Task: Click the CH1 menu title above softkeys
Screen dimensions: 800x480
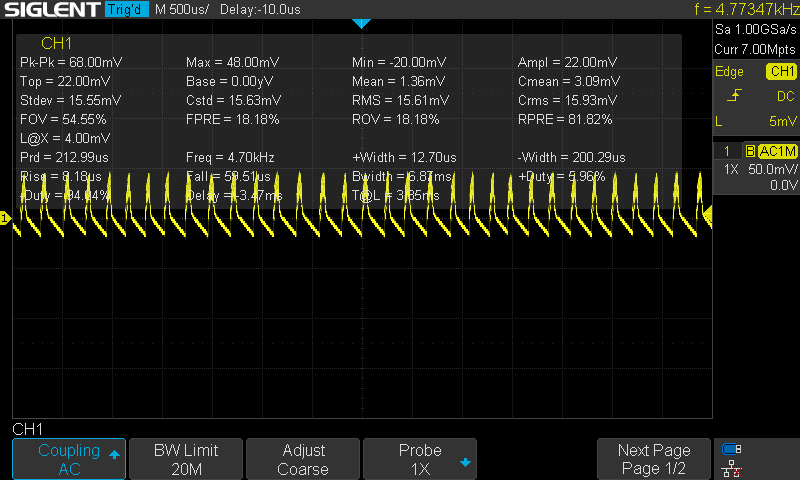Action: pyautogui.click(x=28, y=429)
